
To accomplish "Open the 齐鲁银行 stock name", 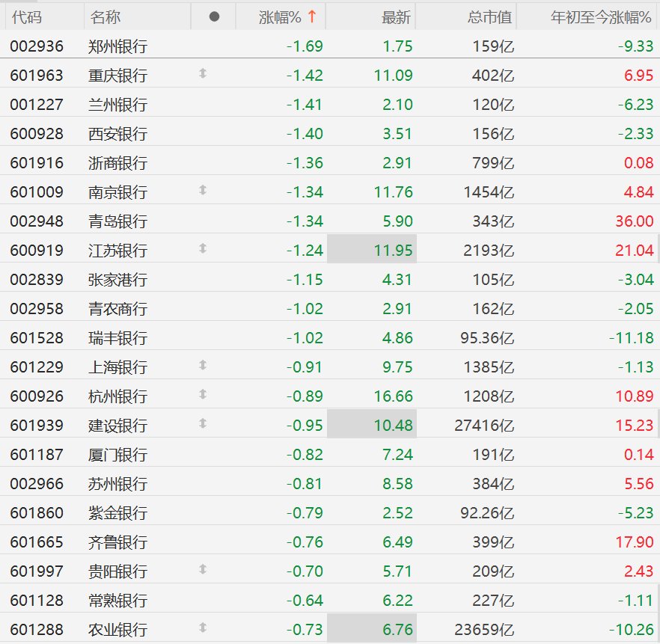I will point(118,542).
